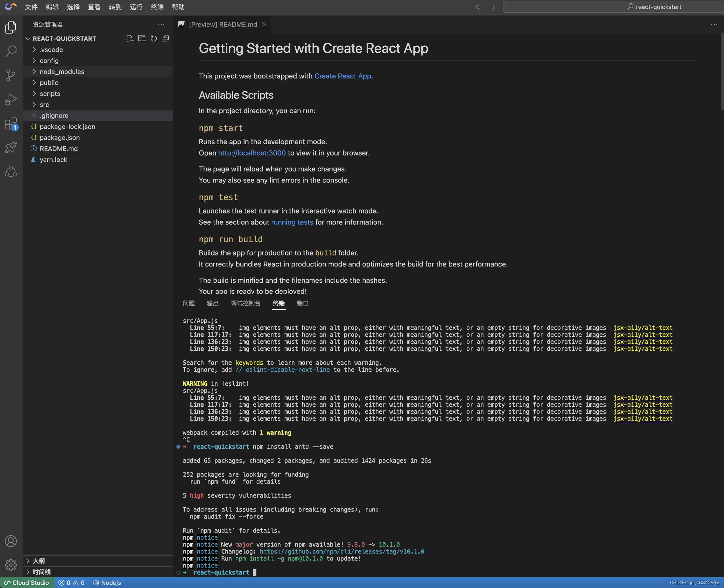Image resolution: width=724 pixels, height=588 pixels.
Task: Open the Source Control view icon
Action: point(11,76)
